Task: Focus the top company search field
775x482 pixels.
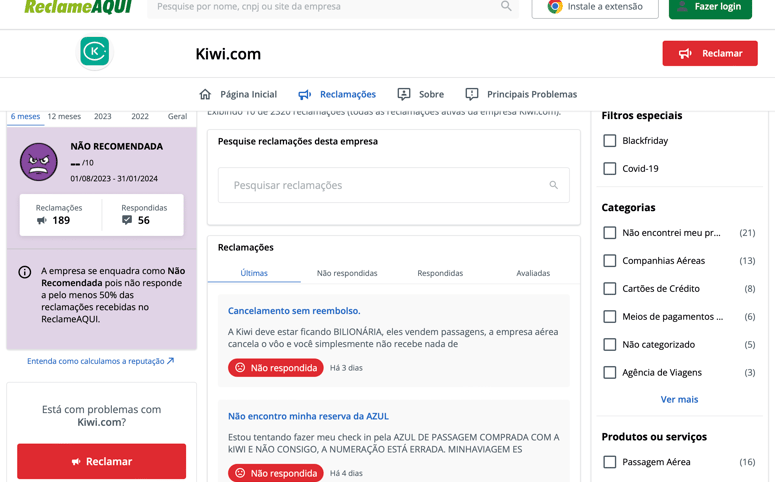Action: click(x=333, y=7)
